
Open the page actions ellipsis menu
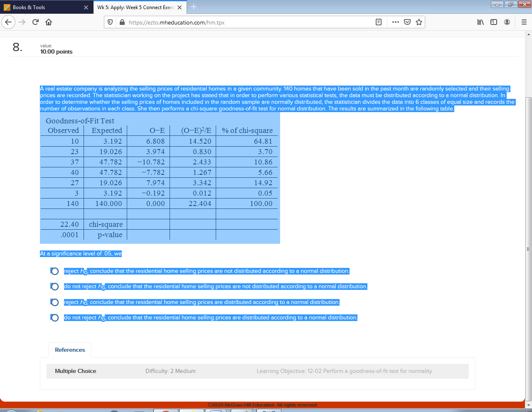pyautogui.click(x=395, y=22)
